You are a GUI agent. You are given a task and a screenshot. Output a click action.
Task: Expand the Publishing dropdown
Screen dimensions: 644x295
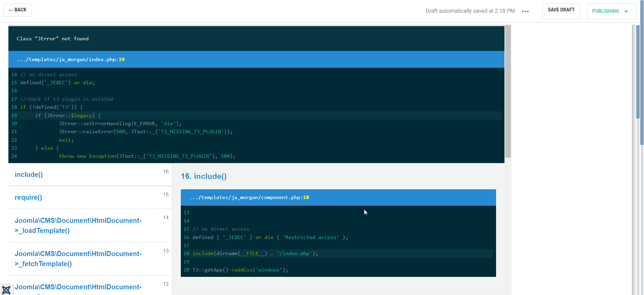[x=611, y=11]
